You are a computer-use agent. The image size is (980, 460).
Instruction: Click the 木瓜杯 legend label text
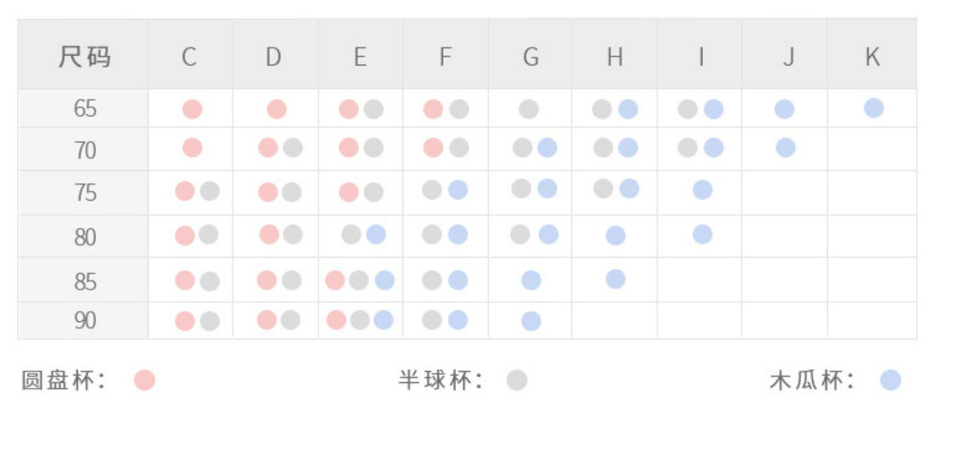click(x=811, y=380)
